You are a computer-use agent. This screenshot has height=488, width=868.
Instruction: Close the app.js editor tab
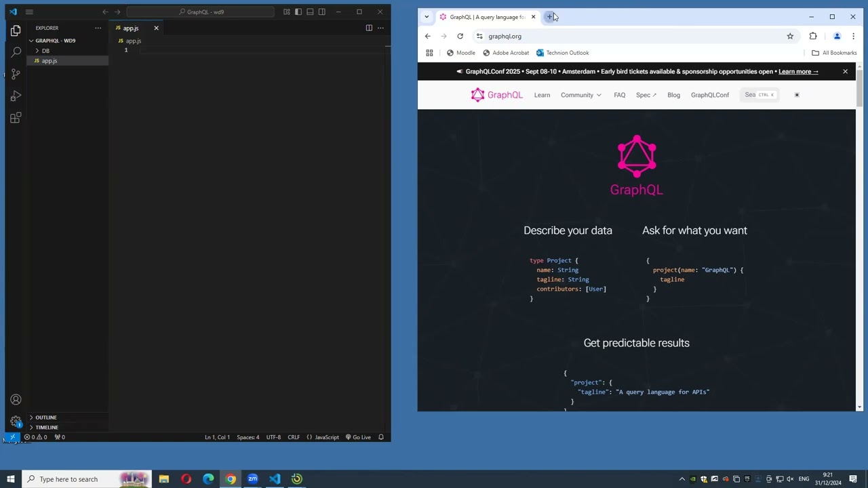point(156,28)
